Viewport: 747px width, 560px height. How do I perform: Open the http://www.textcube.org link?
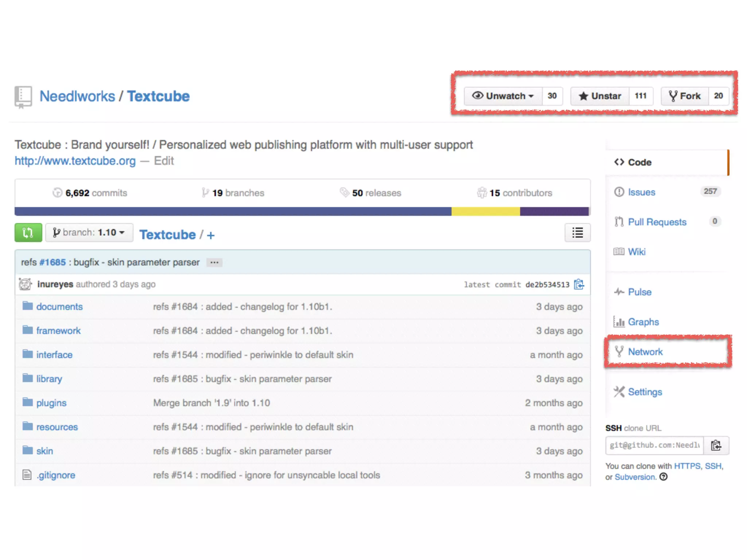click(x=75, y=161)
